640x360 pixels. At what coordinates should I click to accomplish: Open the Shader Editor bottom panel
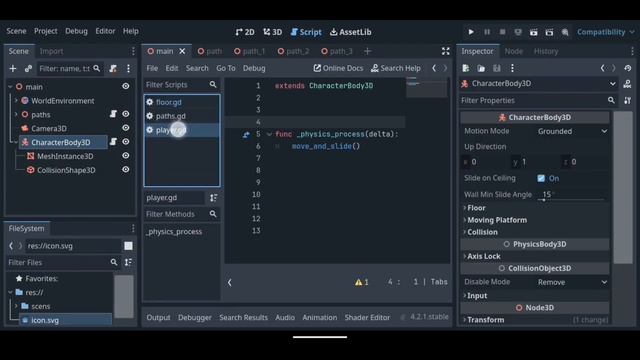pos(367,317)
